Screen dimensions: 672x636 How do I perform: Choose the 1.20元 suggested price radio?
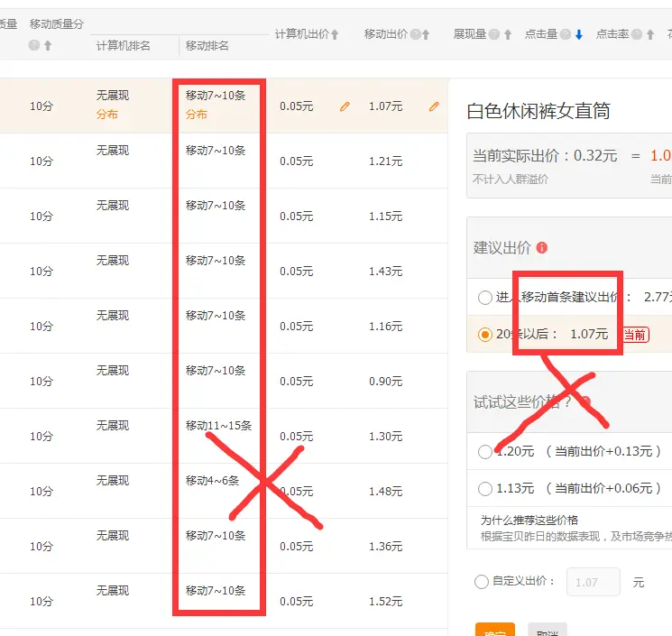tap(486, 451)
